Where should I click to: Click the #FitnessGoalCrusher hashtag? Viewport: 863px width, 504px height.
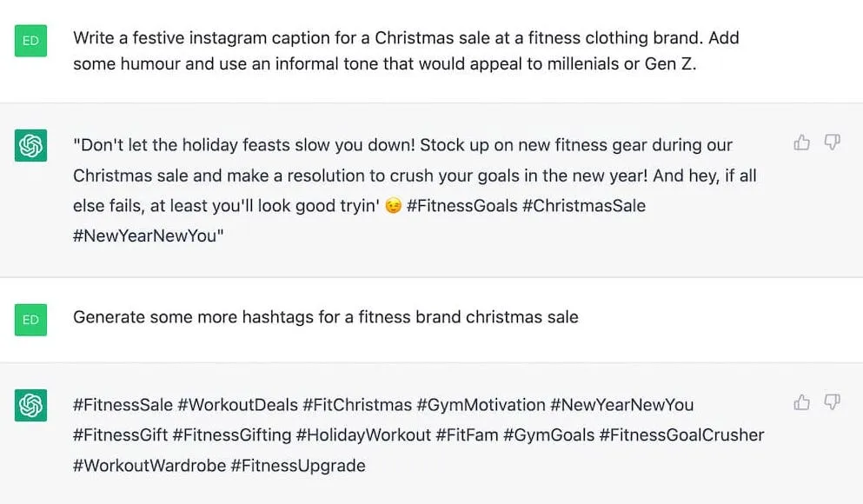pyautogui.click(x=681, y=435)
